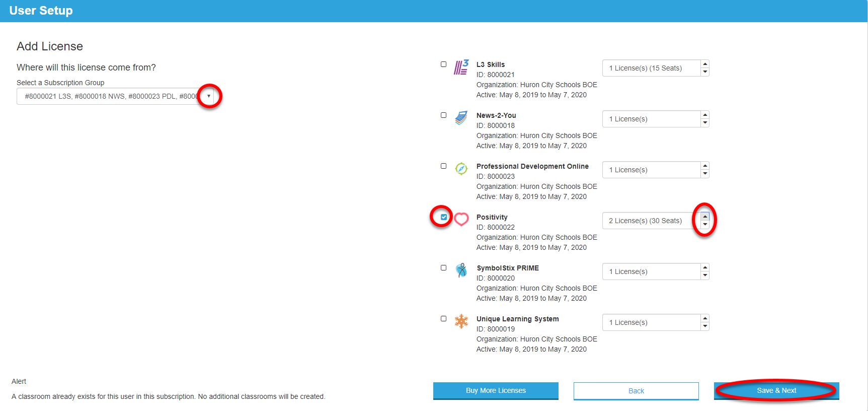The width and height of the screenshot is (868, 411).
Task: Check the SymbolStix PRIME checkbox
Action: pos(443,268)
